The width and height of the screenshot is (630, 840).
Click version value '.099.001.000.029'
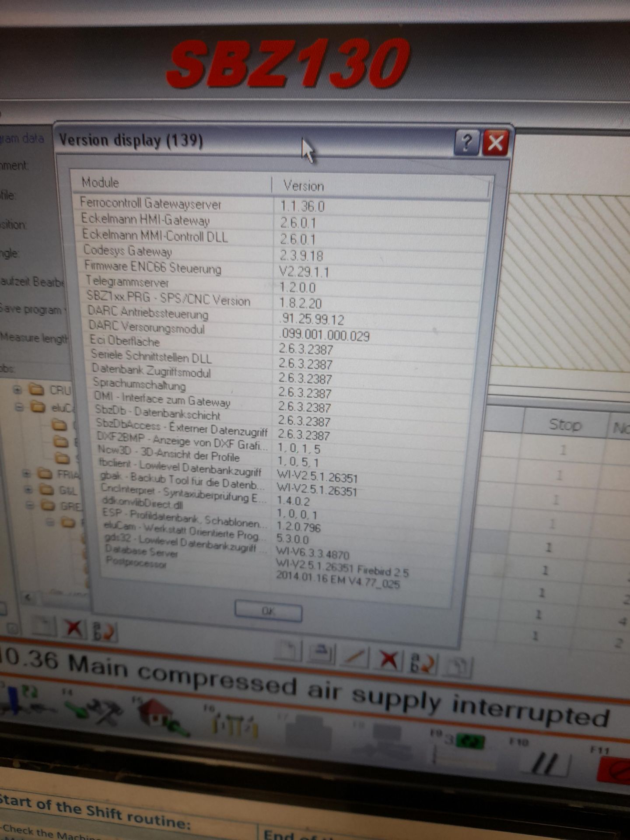324,335
